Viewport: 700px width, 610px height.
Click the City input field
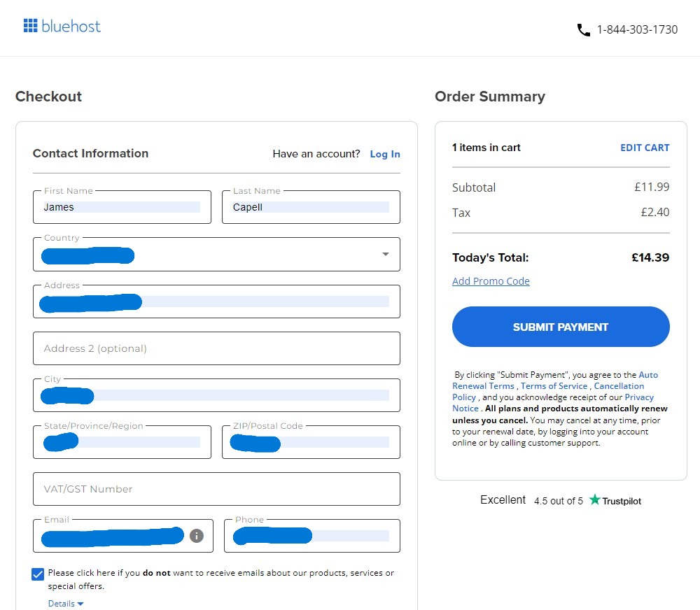tap(216, 395)
